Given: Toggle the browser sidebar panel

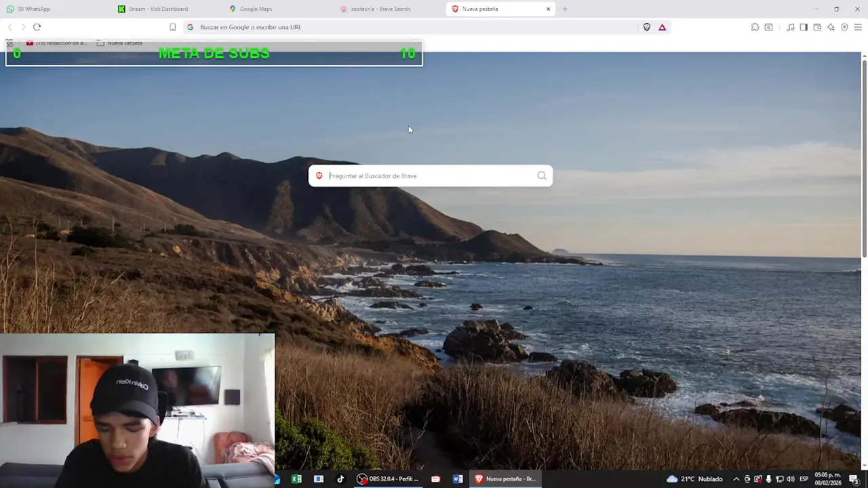Looking at the screenshot, I should click(804, 27).
